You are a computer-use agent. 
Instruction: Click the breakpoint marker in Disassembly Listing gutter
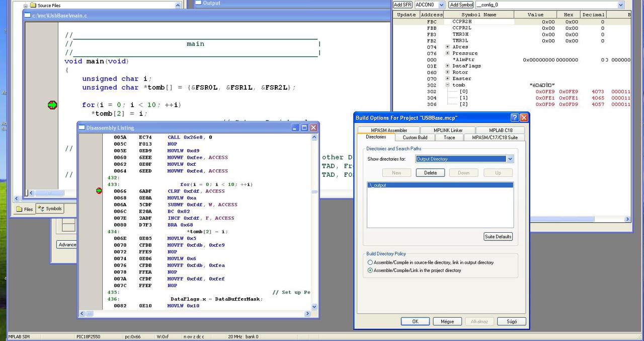99,191
